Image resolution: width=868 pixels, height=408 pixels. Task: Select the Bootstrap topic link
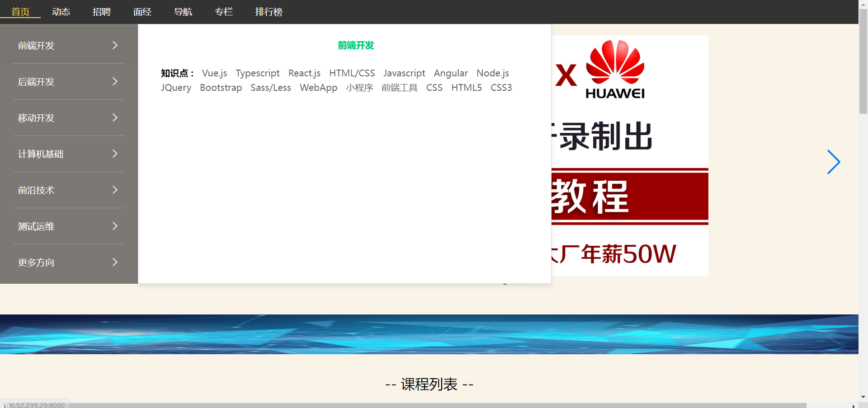point(221,88)
